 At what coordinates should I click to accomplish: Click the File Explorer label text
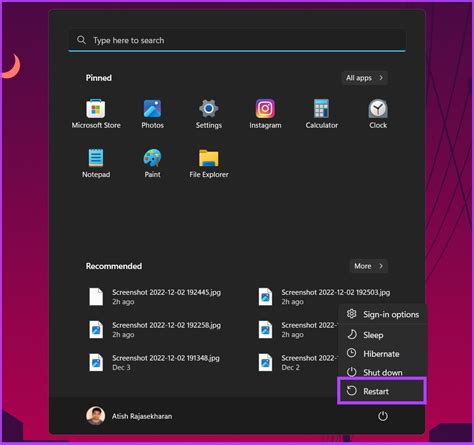209,174
